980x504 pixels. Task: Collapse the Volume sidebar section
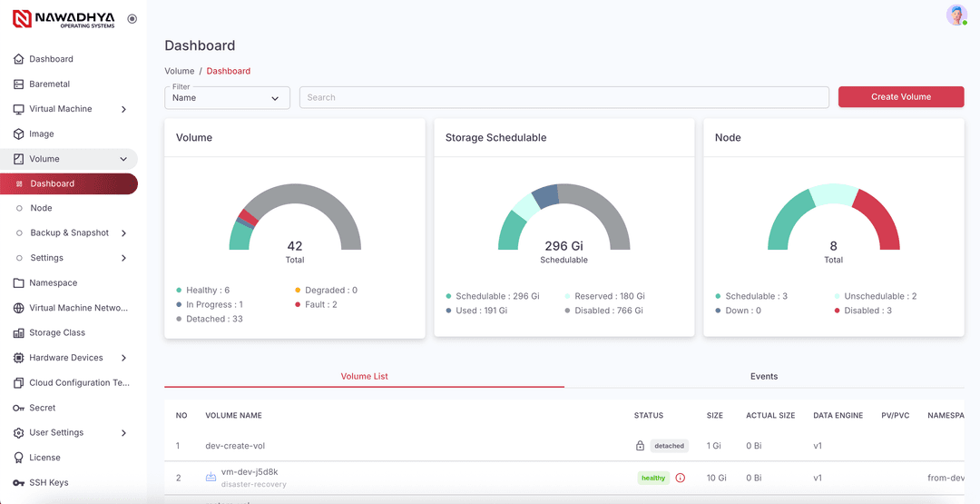point(123,159)
